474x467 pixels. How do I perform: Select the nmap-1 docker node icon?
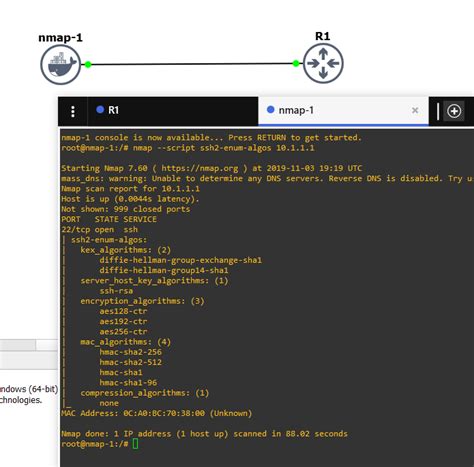[61, 65]
